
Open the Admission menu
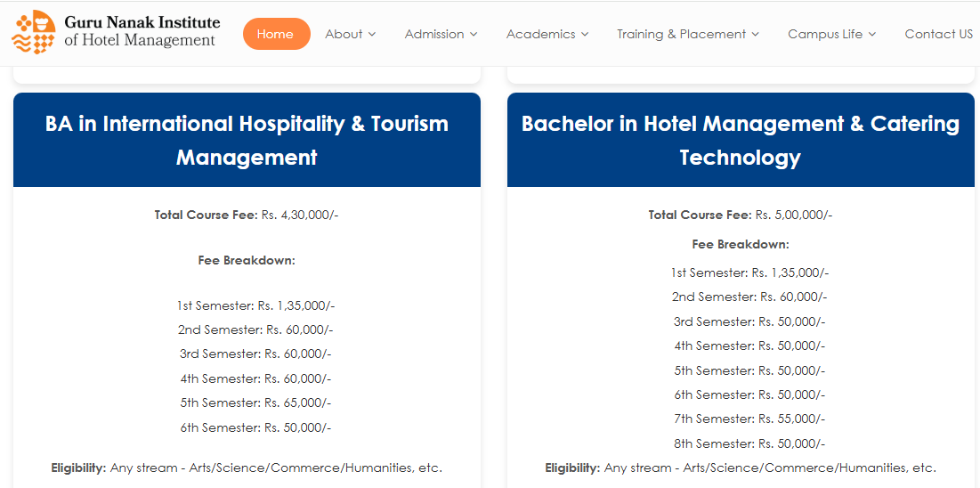click(441, 34)
